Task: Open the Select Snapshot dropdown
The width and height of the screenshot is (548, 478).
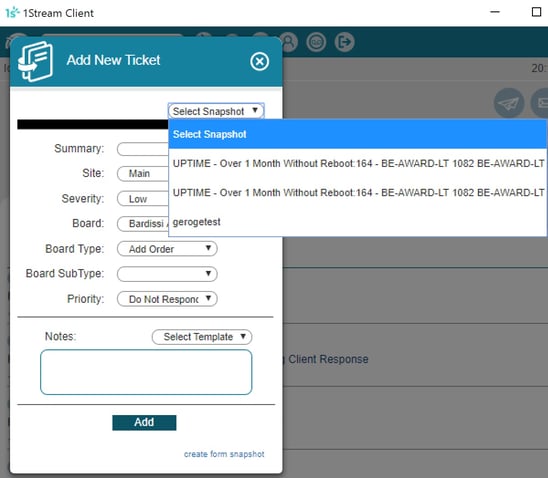Action: [x=216, y=111]
